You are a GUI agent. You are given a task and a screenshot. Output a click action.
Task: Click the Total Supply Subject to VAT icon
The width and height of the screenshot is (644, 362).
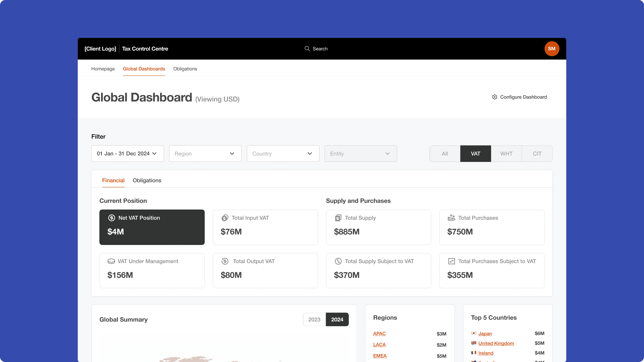pyautogui.click(x=338, y=261)
